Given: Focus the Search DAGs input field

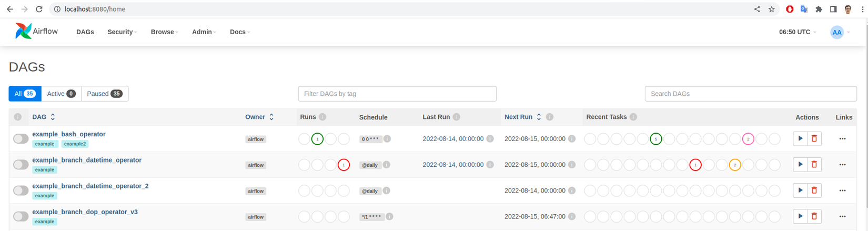Looking at the screenshot, I should coord(750,94).
